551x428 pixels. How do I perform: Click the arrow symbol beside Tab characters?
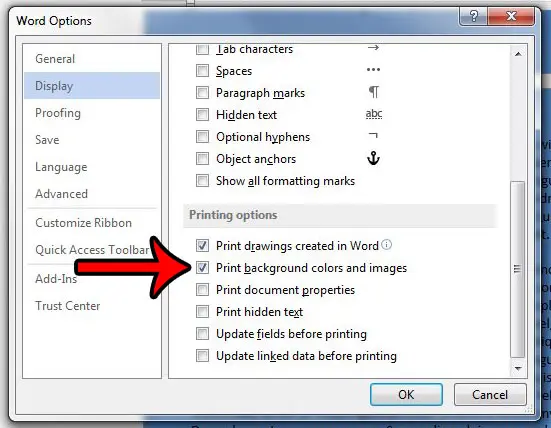tap(373, 47)
